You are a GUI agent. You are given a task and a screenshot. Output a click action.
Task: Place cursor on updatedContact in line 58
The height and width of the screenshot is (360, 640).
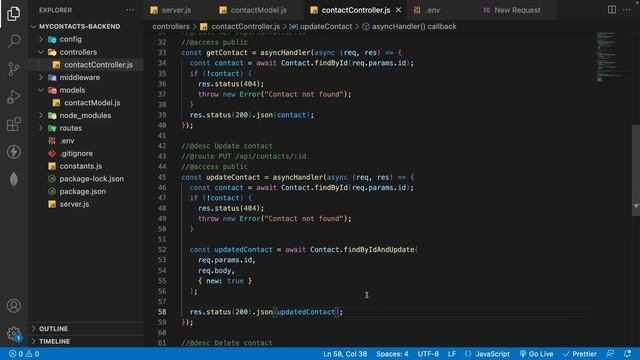pyautogui.click(x=306, y=312)
